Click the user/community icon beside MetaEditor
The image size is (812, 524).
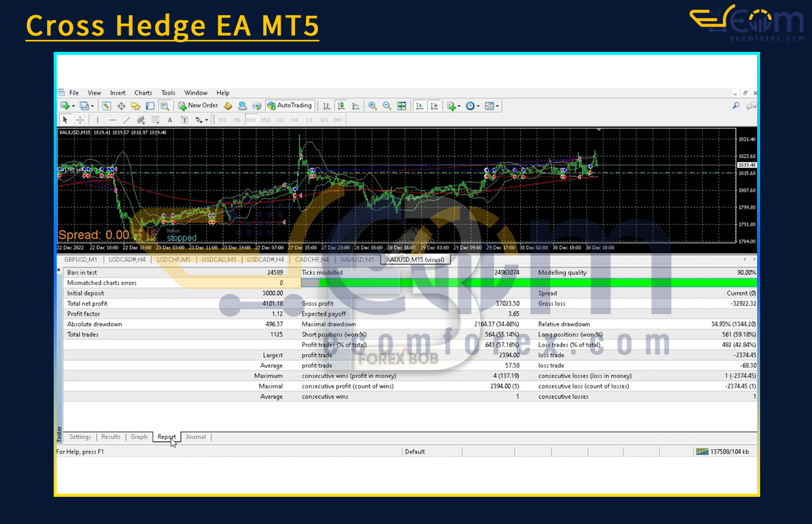click(242, 106)
